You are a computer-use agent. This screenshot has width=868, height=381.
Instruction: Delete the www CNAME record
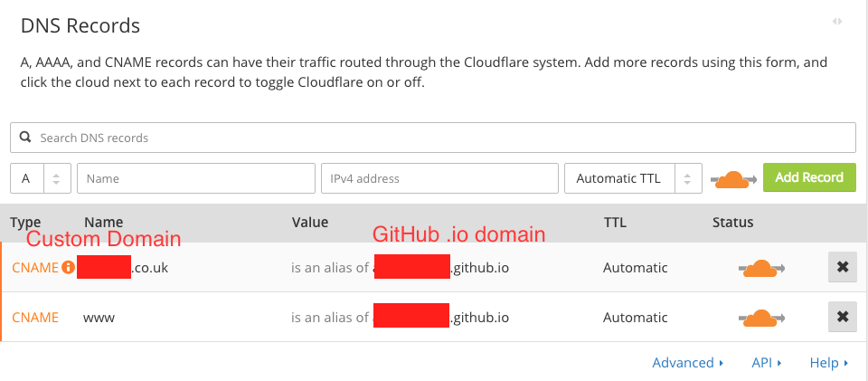[x=843, y=317]
